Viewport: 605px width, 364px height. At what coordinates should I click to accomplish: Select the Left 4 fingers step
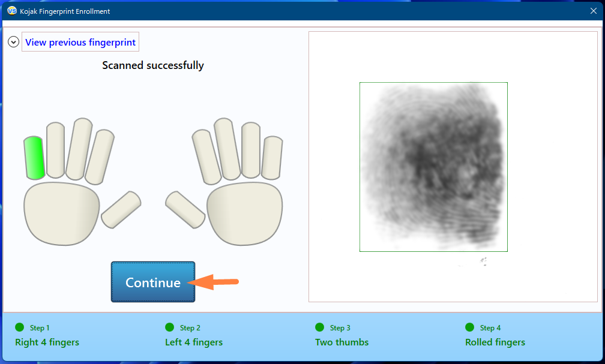[194, 342]
